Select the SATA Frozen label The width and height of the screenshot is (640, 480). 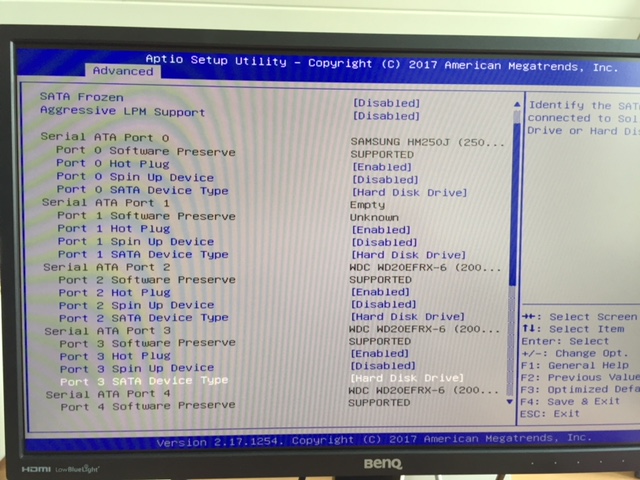pos(82,97)
